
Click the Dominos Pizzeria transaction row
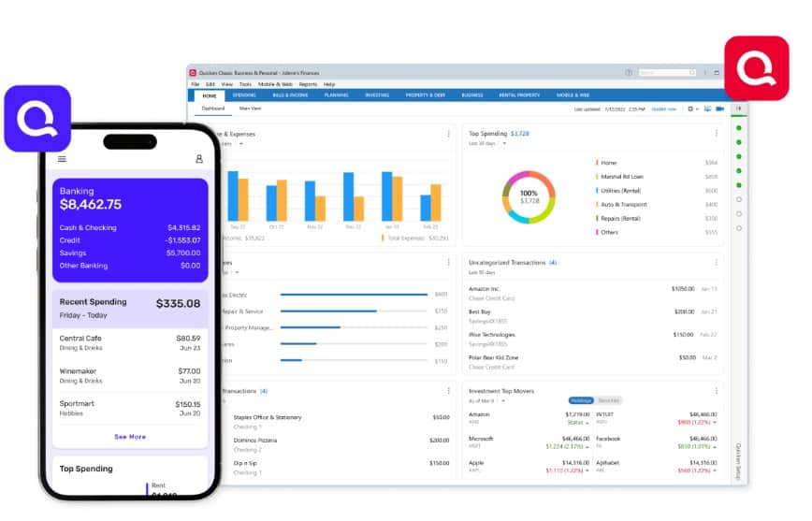(341, 445)
